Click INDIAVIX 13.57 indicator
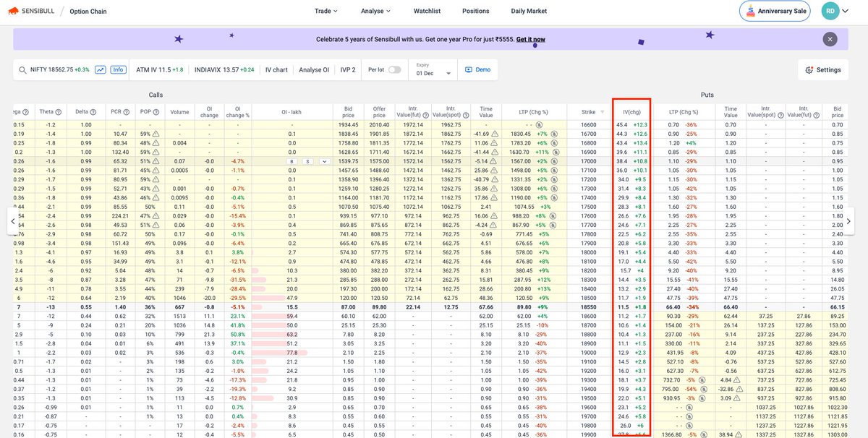This screenshot has width=868, height=438. point(224,70)
